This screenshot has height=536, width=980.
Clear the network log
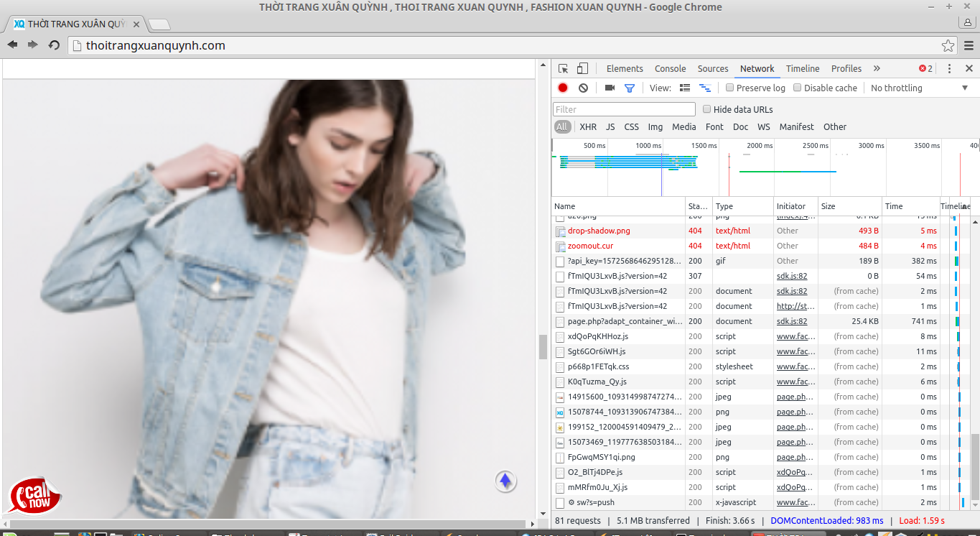(583, 88)
